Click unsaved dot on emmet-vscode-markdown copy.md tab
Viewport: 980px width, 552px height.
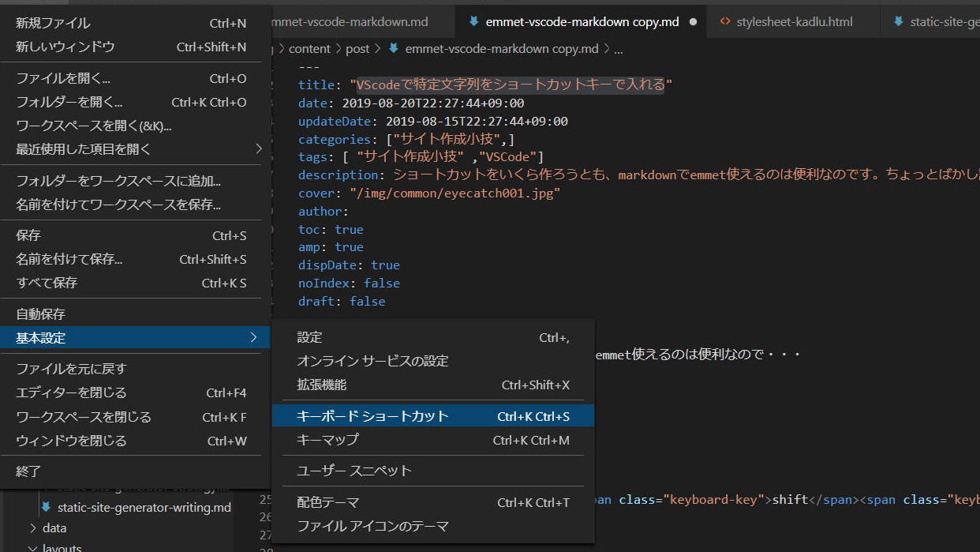(694, 22)
